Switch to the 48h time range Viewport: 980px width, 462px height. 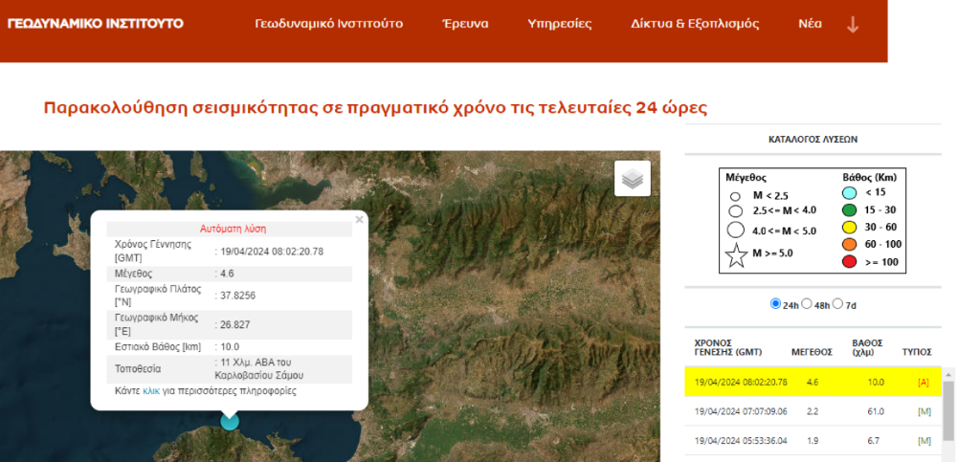tap(807, 304)
